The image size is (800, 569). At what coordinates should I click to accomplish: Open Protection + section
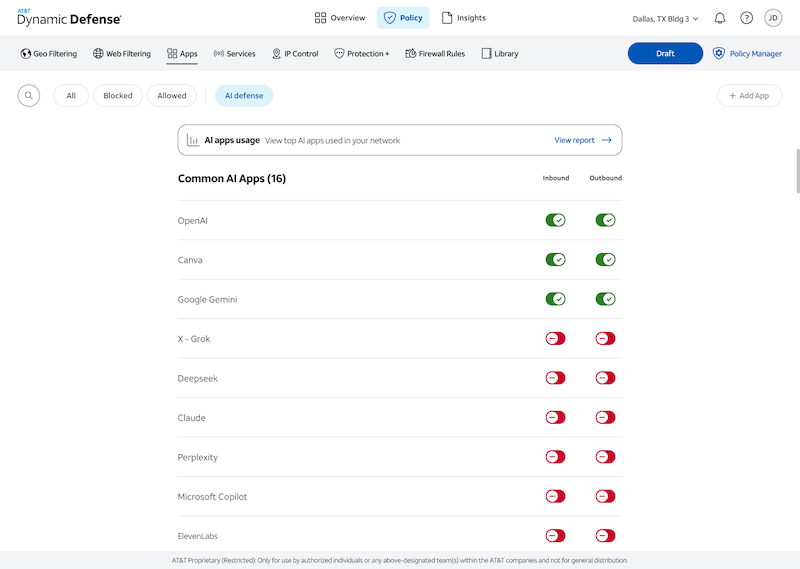point(361,54)
